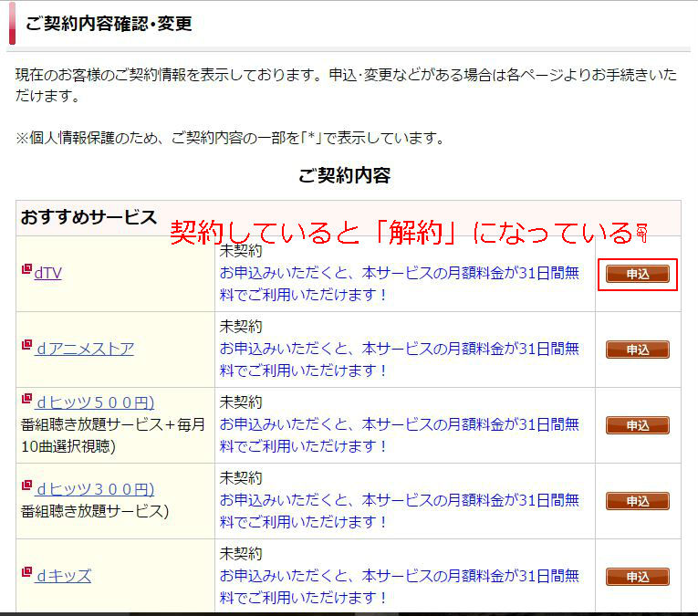Click the new-window icon beside dヒッツ300円
The width and height of the screenshot is (698, 616).
click(x=26, y=485)
